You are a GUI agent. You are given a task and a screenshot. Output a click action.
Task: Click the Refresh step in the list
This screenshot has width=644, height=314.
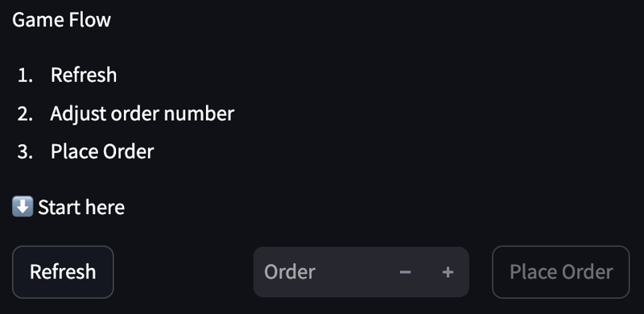(84, 75)
